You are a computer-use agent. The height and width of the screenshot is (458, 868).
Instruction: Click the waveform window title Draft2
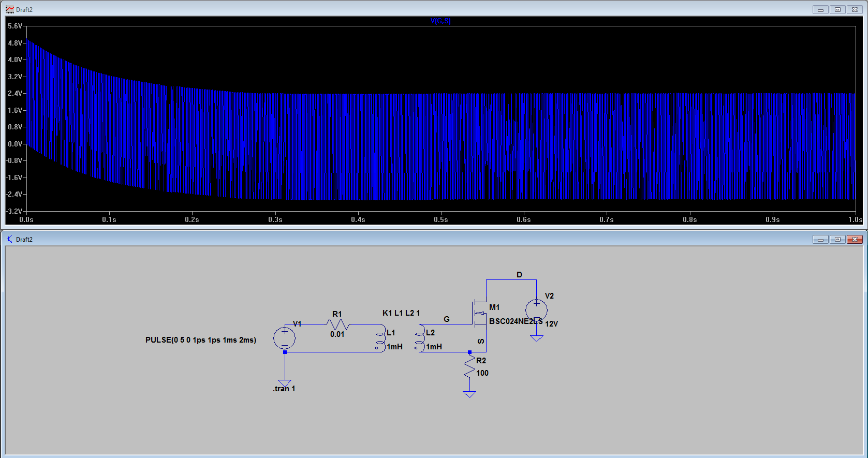pos(24,10)
